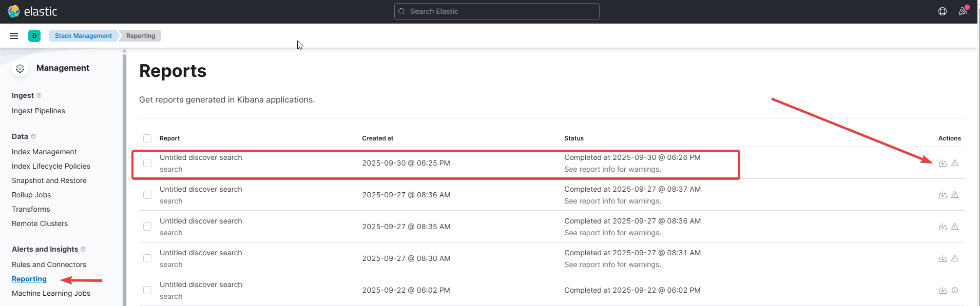Download the 2025-09-27 08:36 AM report
Screen dimensions: 980x306
pyautogui.click(x=943, y=195)
